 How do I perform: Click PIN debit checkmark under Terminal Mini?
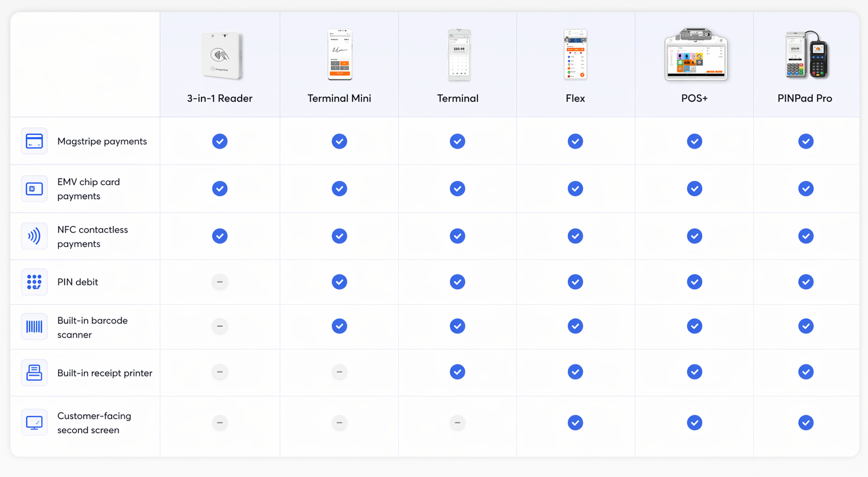pyautogui.click(x=339, y=282)
